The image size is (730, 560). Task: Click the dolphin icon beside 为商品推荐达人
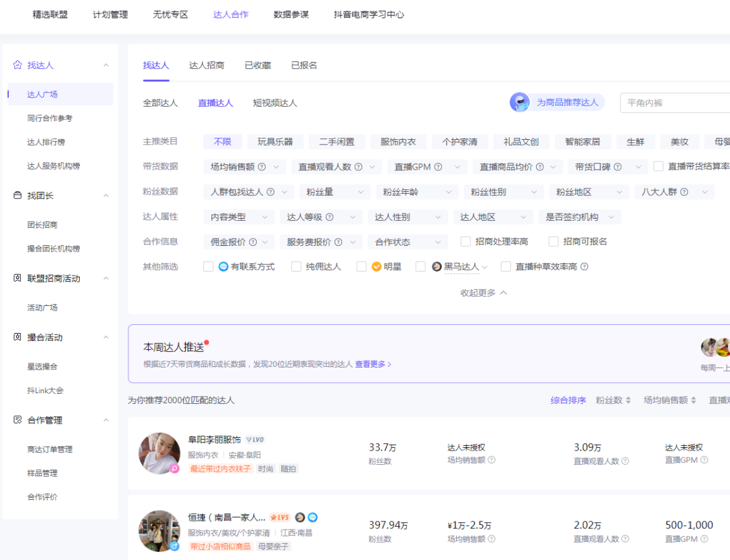[x=519, y=102]
